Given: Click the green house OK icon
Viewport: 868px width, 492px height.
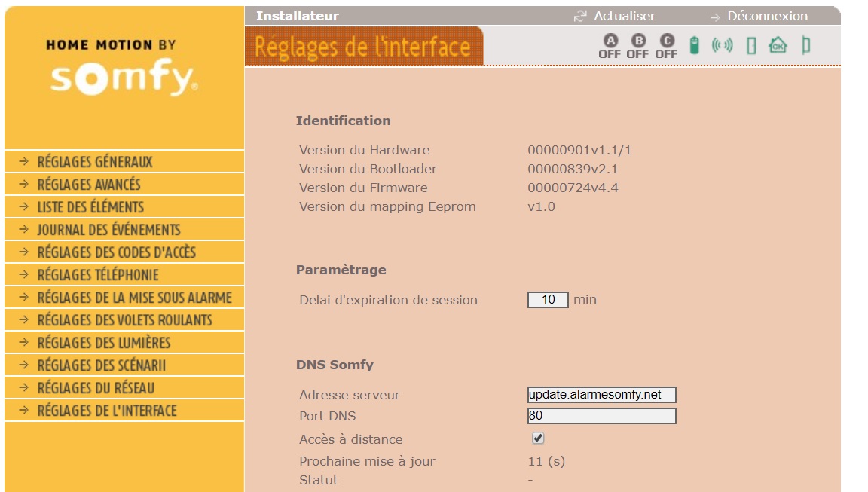Looking at the screenshot, I should 778,45.
